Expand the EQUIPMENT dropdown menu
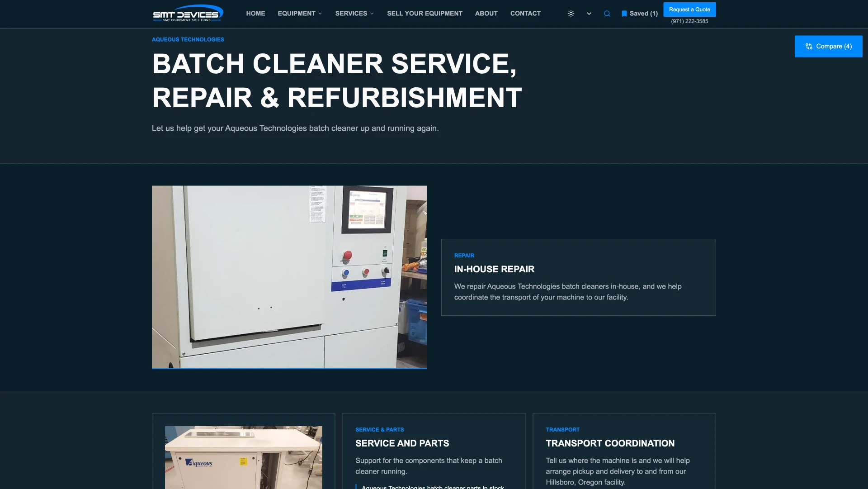Screen dimensions: 868x489 point(300,14)
